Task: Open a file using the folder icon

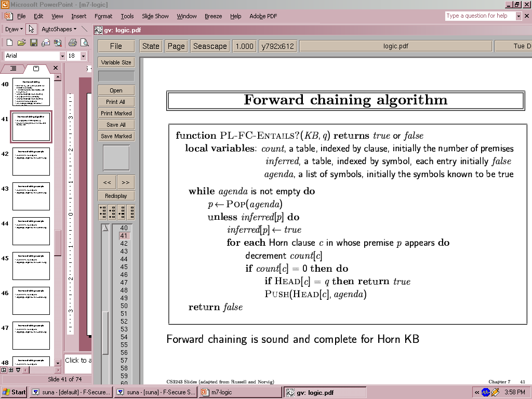Action: point(21,43)
